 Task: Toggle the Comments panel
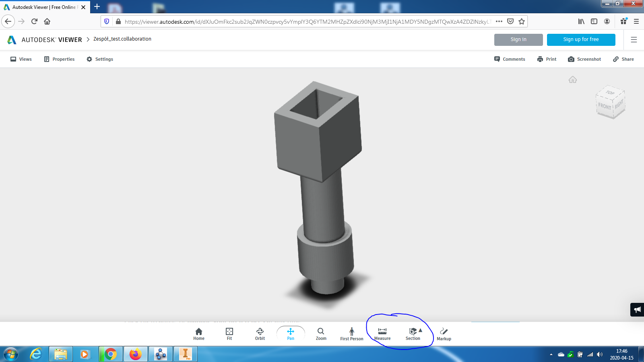(510, 59)
